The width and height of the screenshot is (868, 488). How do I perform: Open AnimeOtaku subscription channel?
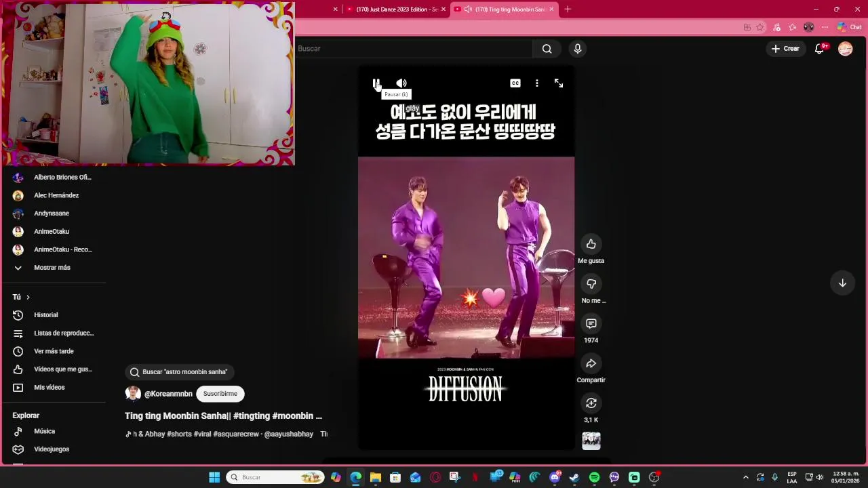click(x=54, y=232)
